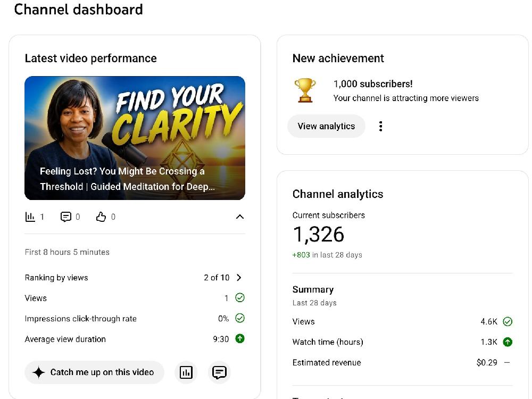The image size is (532, 399).
Task: Click the Estimated revenue $0.29 value
Action: tap(487, 362)
